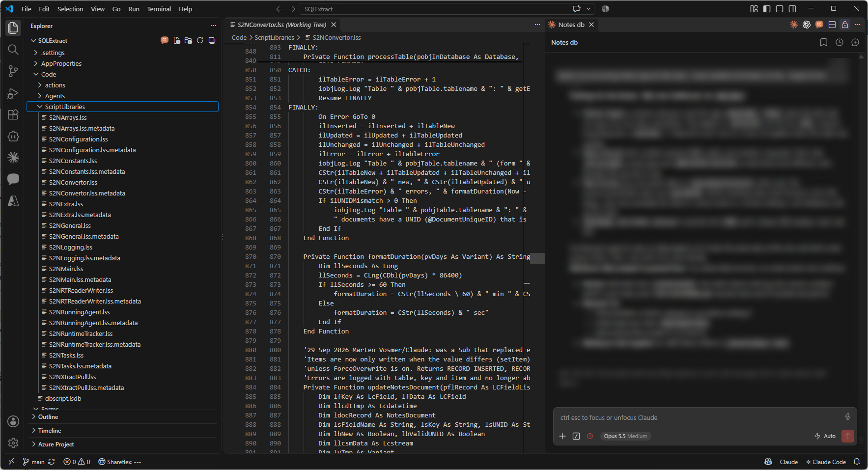
Task: Click New File icon in SQLExtract header
Action: (177, 40)
